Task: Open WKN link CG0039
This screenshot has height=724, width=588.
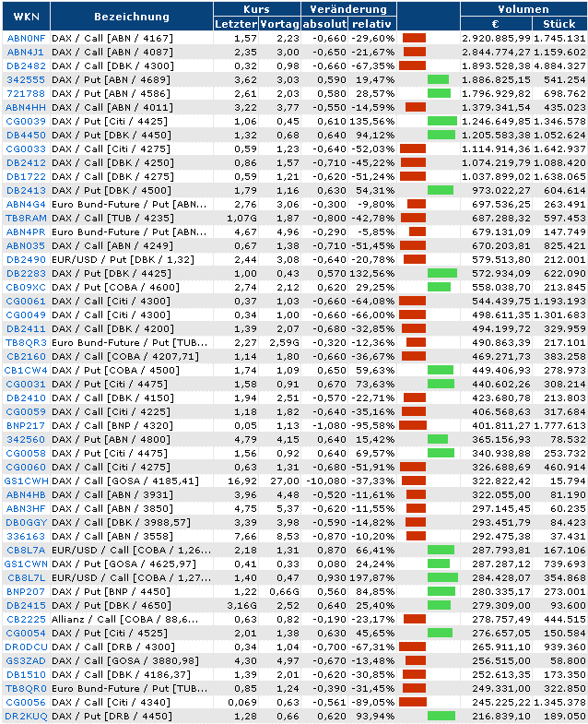Action: pyautogui.click(x=26, y=122)
